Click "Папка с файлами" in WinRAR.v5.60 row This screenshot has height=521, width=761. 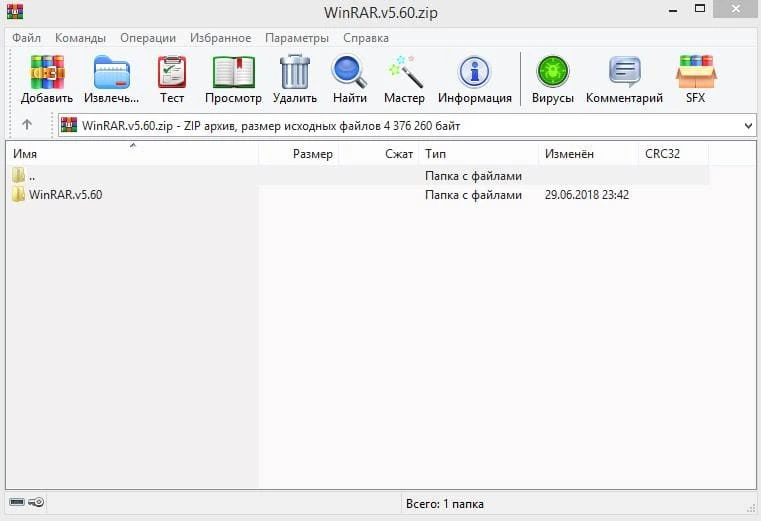tap(473, 195)
